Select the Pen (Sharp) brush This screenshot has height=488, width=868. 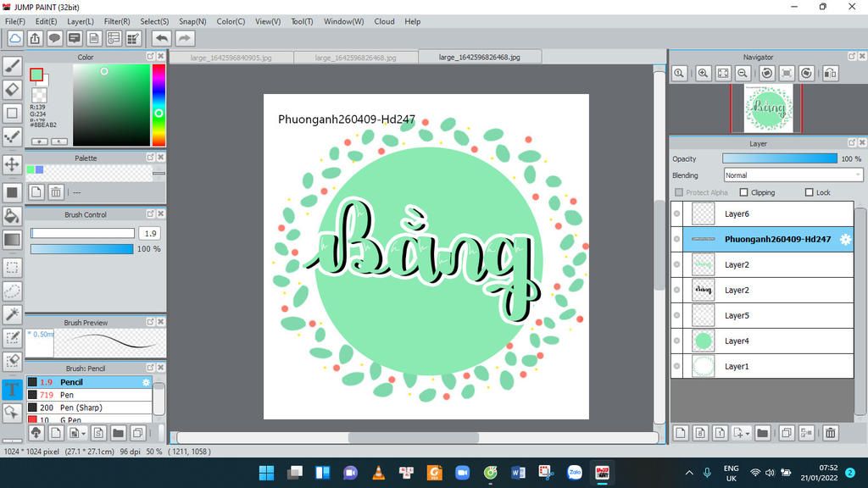click(89, 408)
